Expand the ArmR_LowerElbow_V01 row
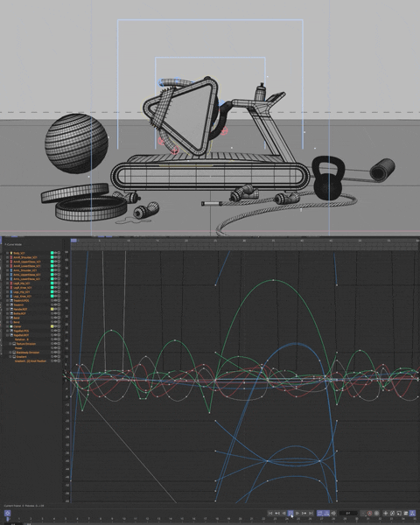The height and width of the screenshot is (525, 420). [x=7, y=266]
